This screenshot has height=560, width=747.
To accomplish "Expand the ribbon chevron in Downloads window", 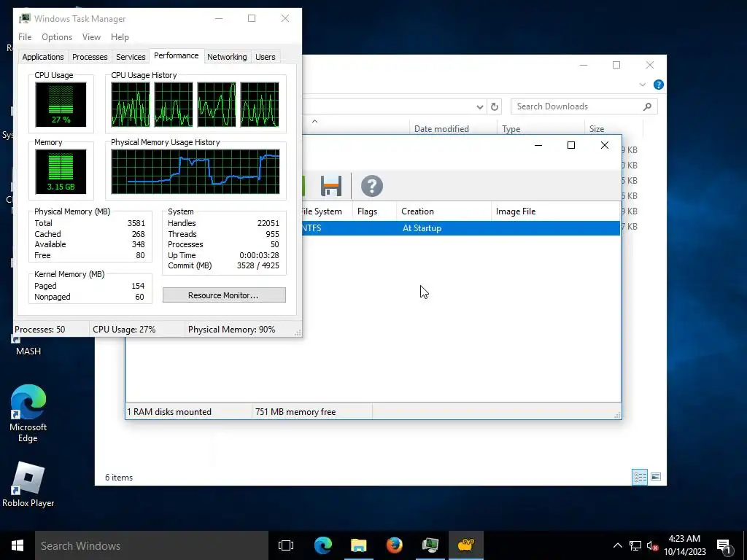I will tap(642, 85).
